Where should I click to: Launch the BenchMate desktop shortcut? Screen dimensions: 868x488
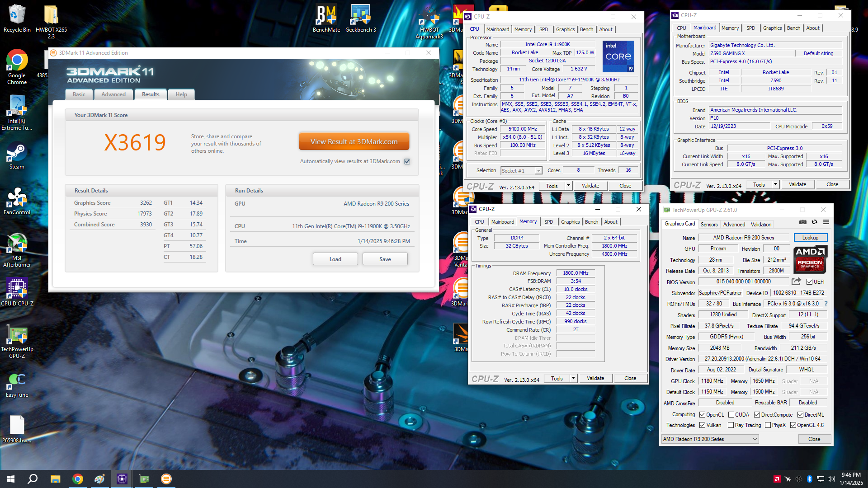(326, 19)
